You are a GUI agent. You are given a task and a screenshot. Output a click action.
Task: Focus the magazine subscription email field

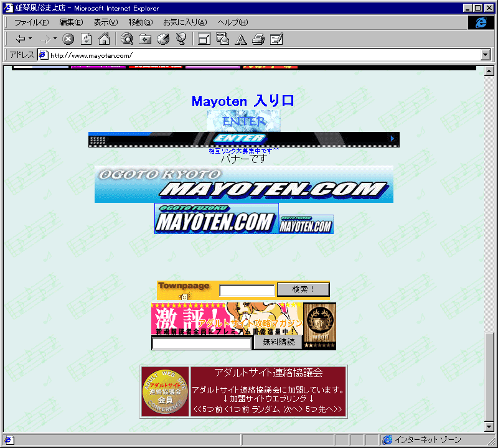pyautogui.click(x=202, y=343)
